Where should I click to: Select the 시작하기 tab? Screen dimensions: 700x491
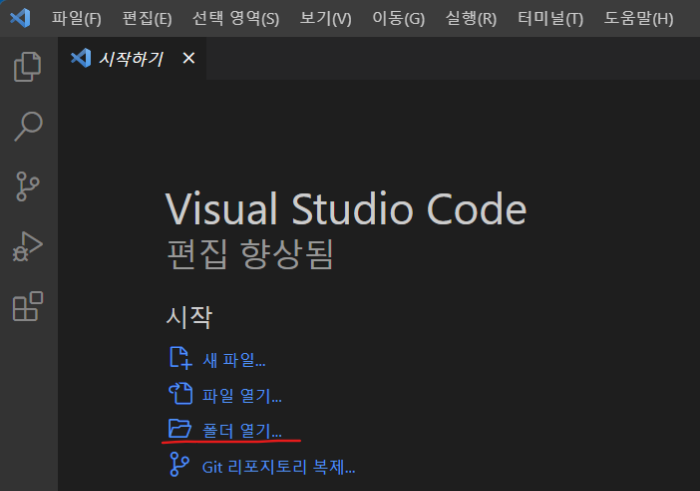point(132,58)
